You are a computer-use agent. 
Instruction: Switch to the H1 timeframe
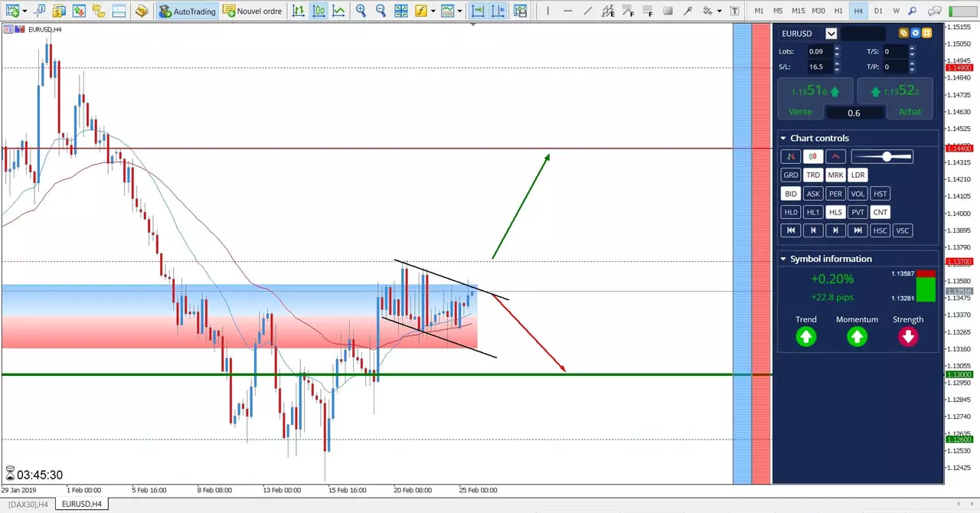838,11
